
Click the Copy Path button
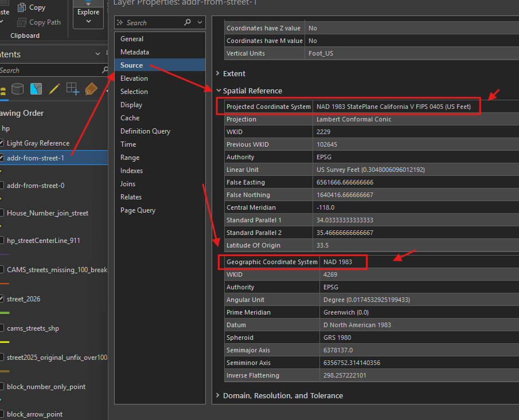(39, 22)
